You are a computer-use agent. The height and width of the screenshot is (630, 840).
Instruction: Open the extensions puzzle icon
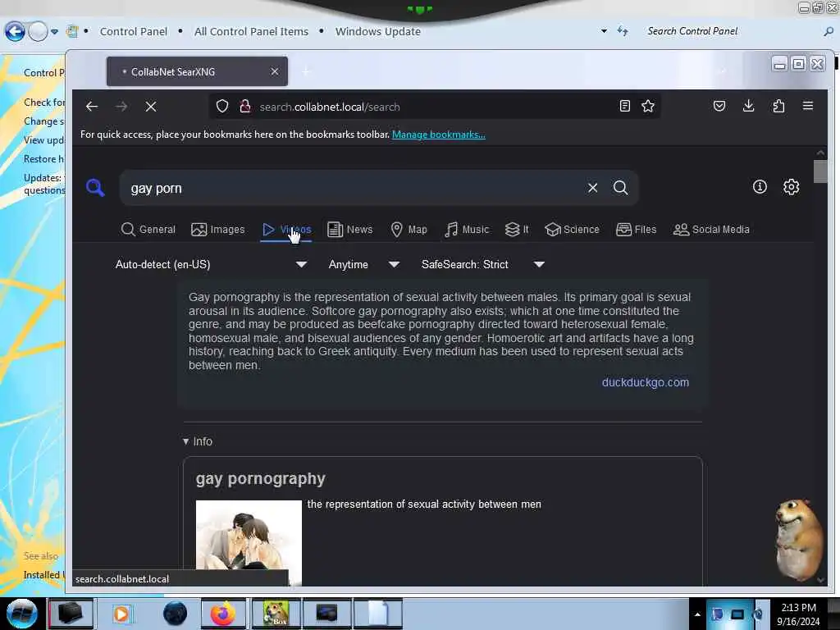coord(778,106)
